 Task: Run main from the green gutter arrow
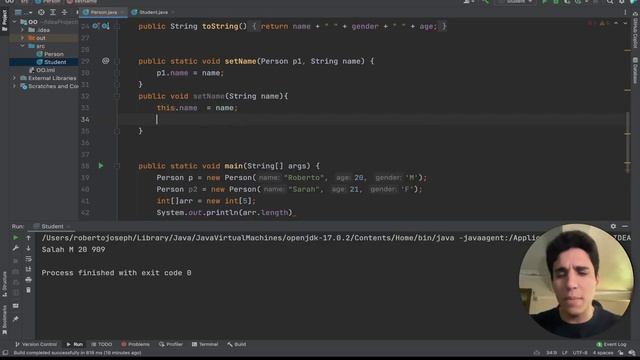[101, 166]
